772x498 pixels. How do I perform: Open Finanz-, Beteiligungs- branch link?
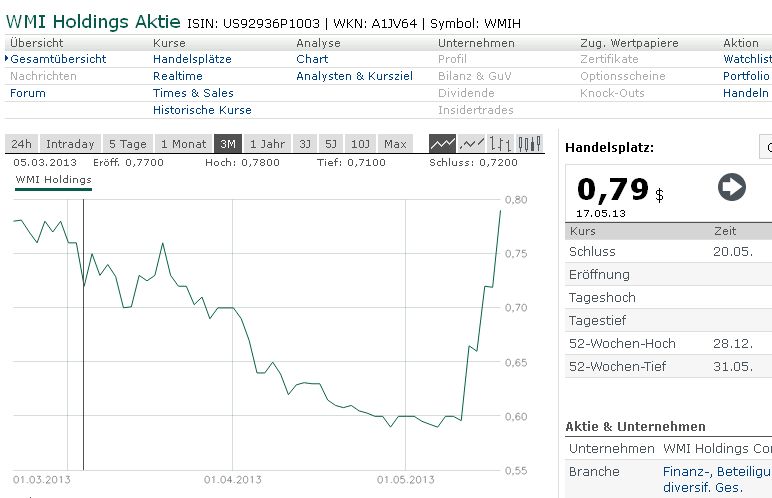point(717,479)
